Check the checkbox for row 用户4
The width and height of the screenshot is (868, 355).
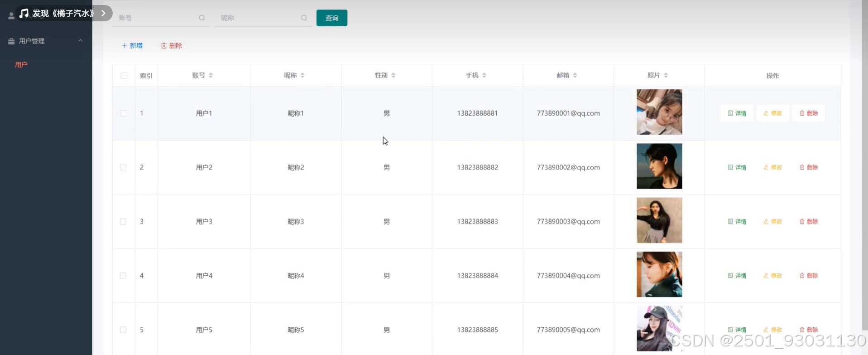click(x=123, y=276)
